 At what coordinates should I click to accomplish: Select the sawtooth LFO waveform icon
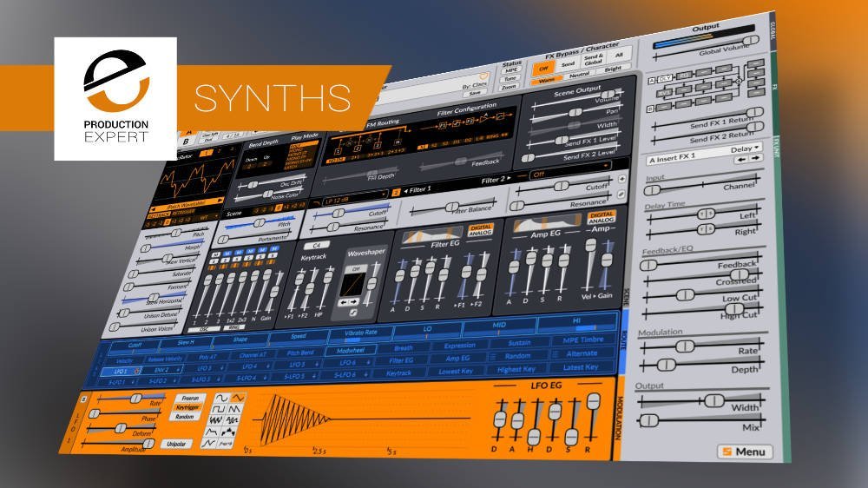[x=235, y=409]
